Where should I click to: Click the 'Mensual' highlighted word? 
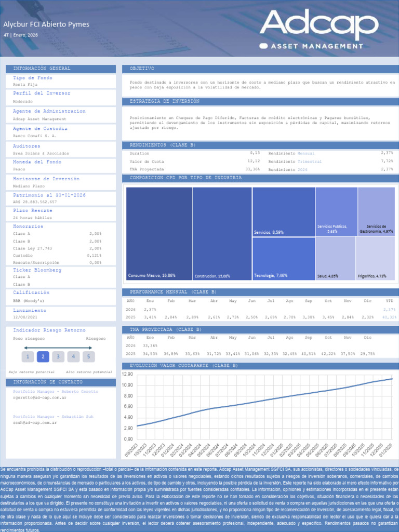[305, 153]
